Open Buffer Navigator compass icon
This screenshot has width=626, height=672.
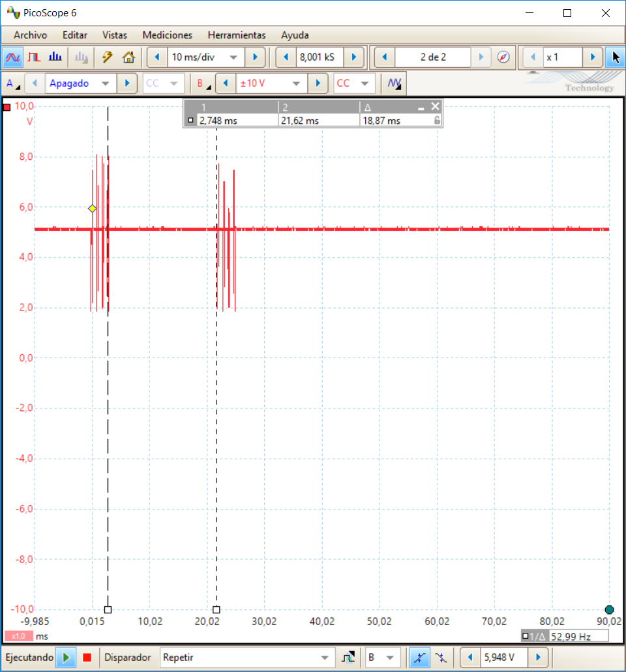tap(503, 57)
